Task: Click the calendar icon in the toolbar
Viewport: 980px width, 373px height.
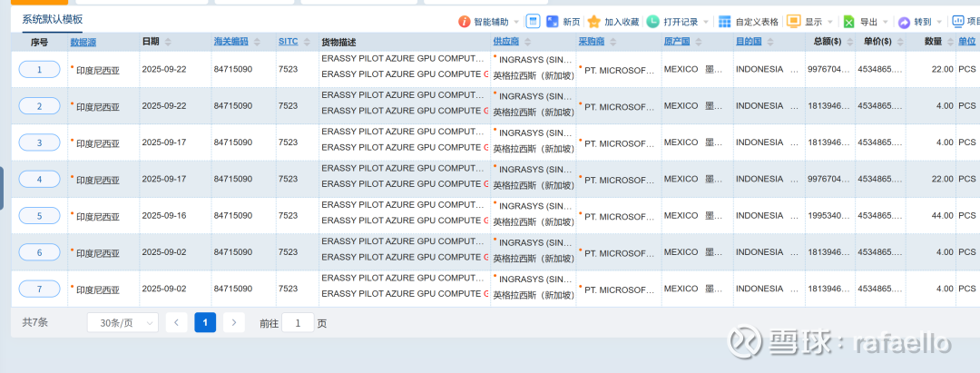Action: [x=533, y=21]
